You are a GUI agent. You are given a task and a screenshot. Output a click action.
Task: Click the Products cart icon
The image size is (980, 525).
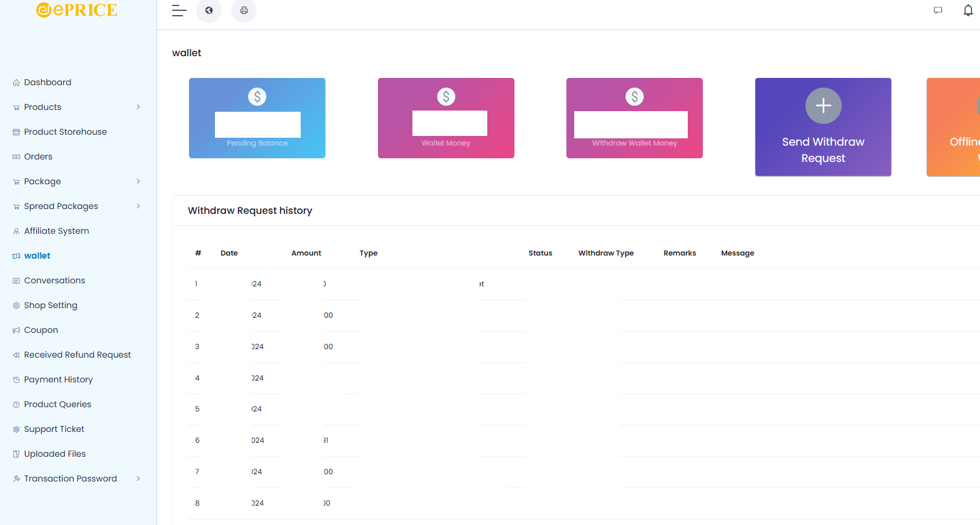click(x=16, y=108)
